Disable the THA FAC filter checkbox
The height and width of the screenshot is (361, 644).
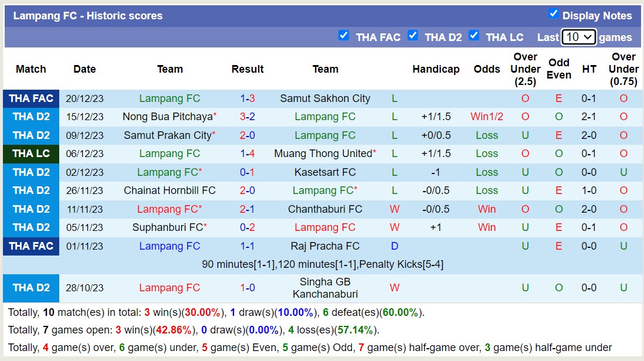tap(344, 36)
